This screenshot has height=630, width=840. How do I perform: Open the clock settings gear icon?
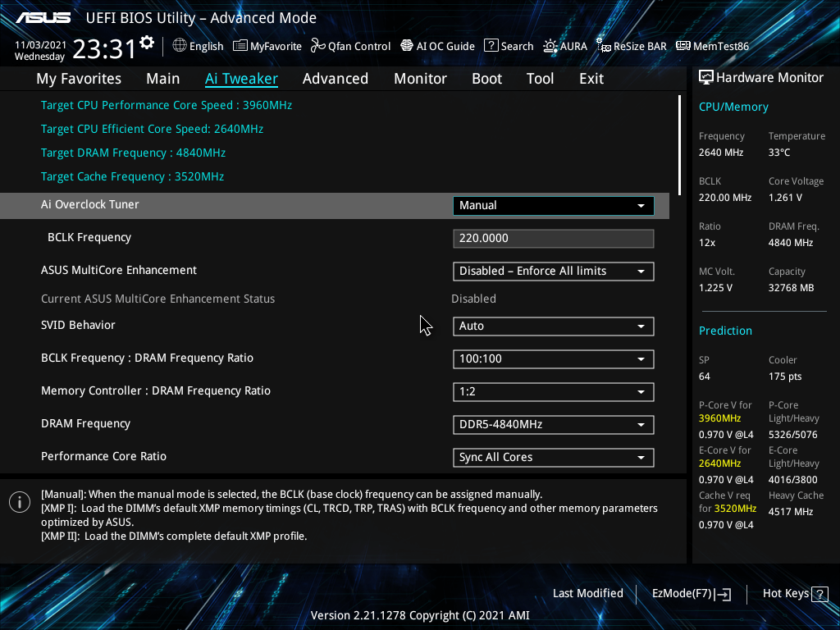[147, 43]
